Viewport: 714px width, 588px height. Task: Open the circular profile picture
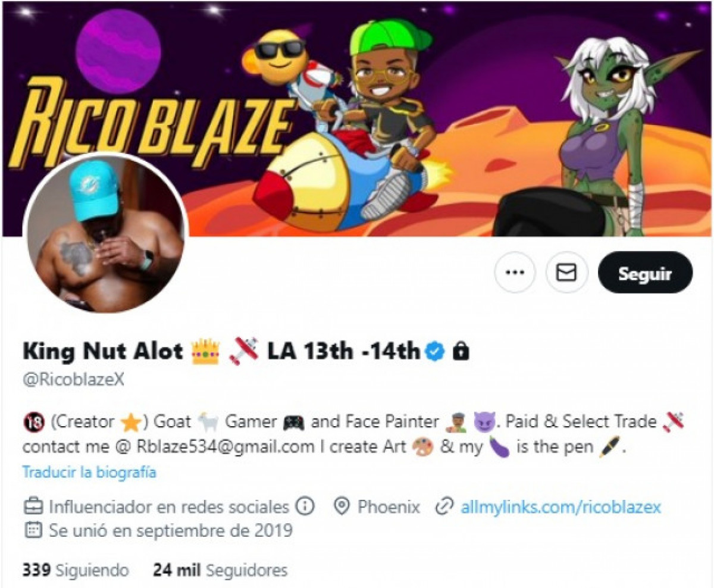[106, 234]
